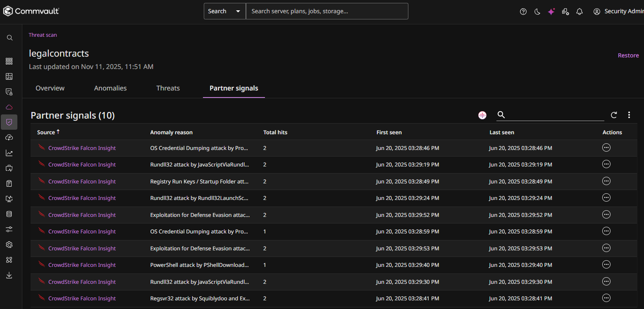
Task: Click the First seen column header
Action: [389, 132]
